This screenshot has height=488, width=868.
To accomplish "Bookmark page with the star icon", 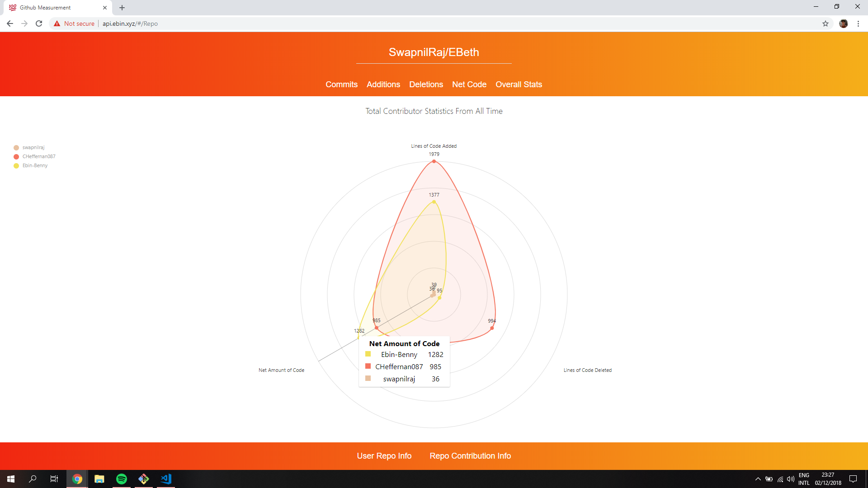I will coord(826,23).
